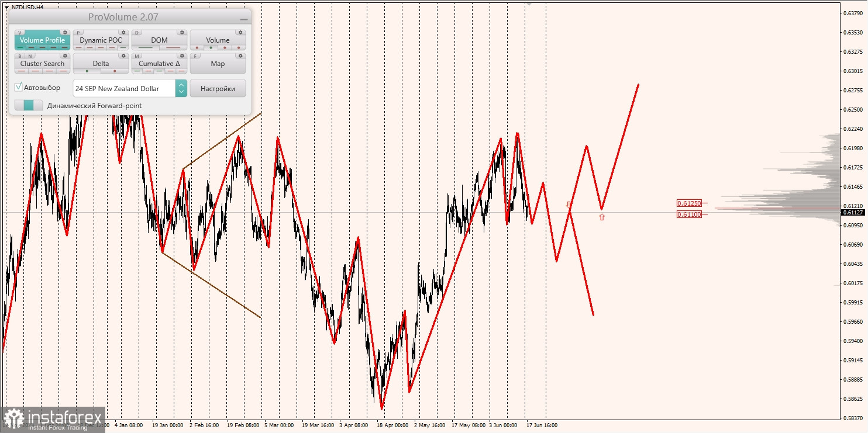Toggle the Map module

click(x=218, y=63)
